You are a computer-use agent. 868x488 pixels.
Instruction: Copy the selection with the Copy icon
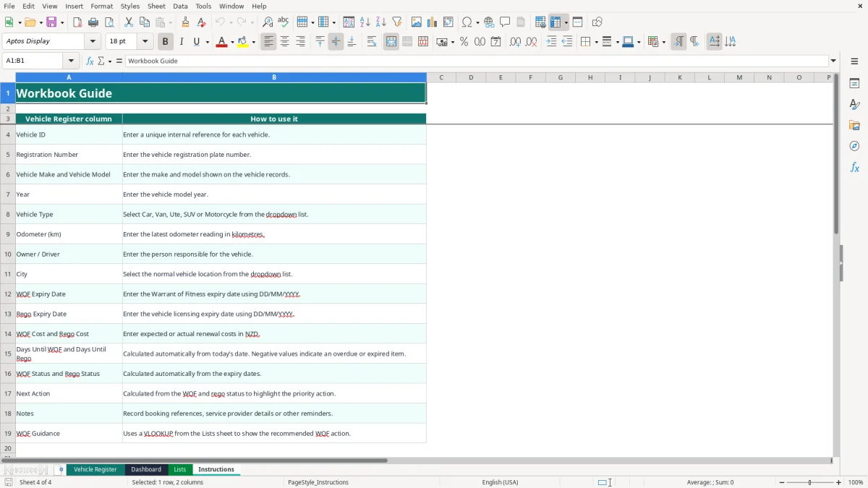coord(145,22)
